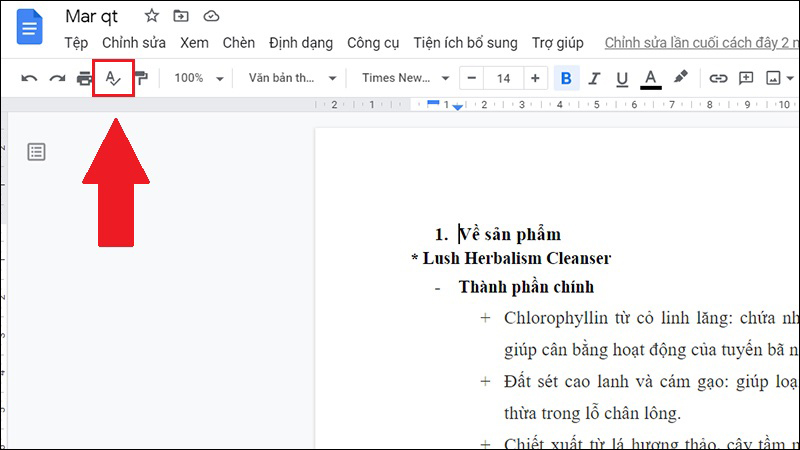
Task: Add a comment
Action: coord(746,78)
